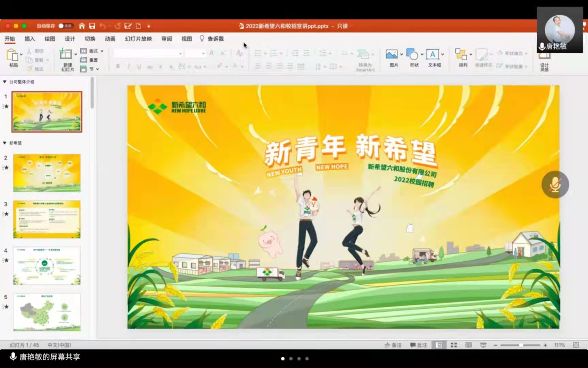Screen dimensions: 588x368
Task: Start slideshow from status bar icon
Action: pyautogui.click(x=483, y=345)
